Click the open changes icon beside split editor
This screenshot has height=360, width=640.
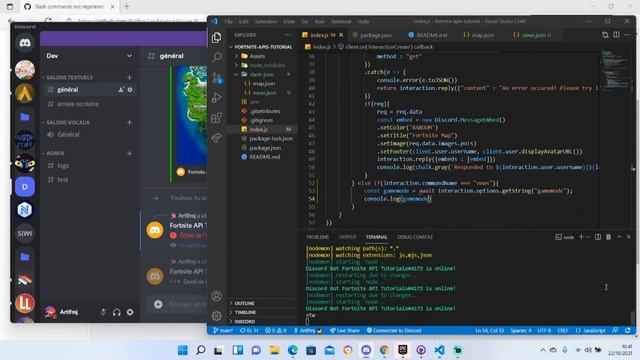(x=605, y=35)
